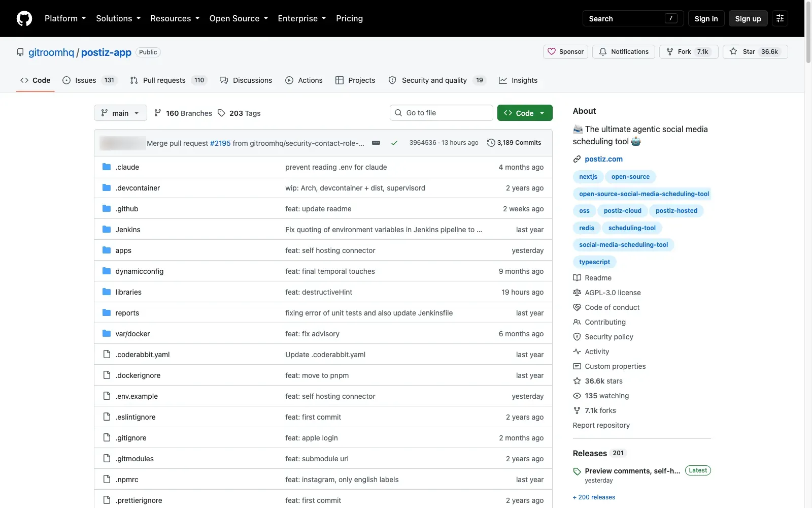This screenshot has height=508, width=812.
Task: Open the libraries folder
Action: pos(128,292)
